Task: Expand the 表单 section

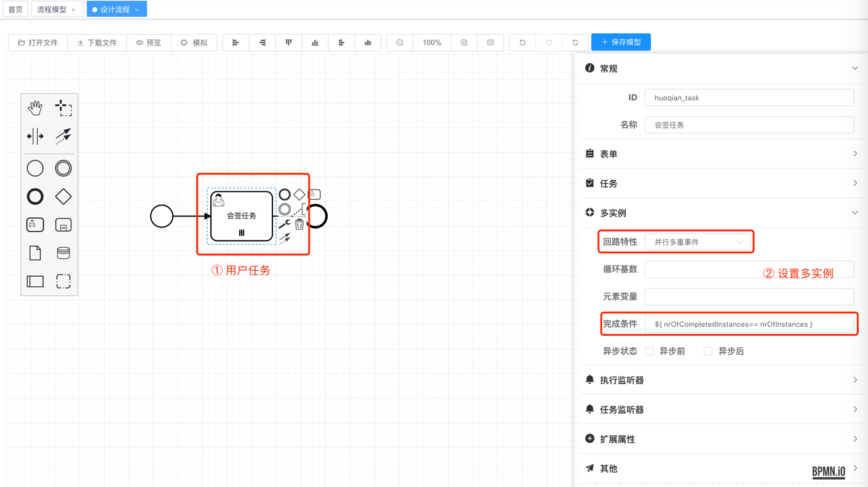Action: pos(722,154)
